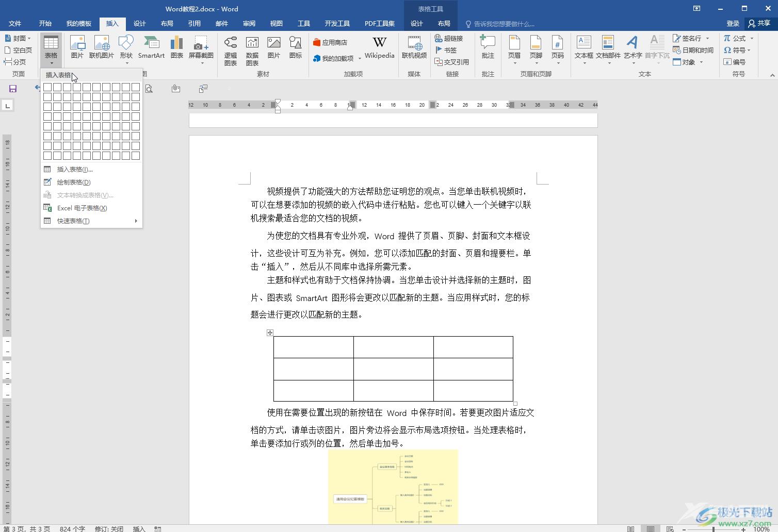Insert numbering (编号)
The width and height of the screenshot is (778, 532).
(735, 62)
